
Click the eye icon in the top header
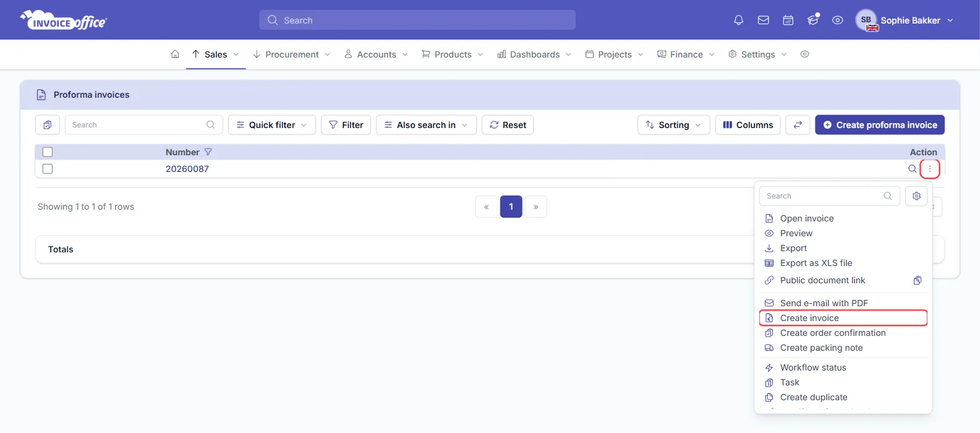click(x=838, y=20)
